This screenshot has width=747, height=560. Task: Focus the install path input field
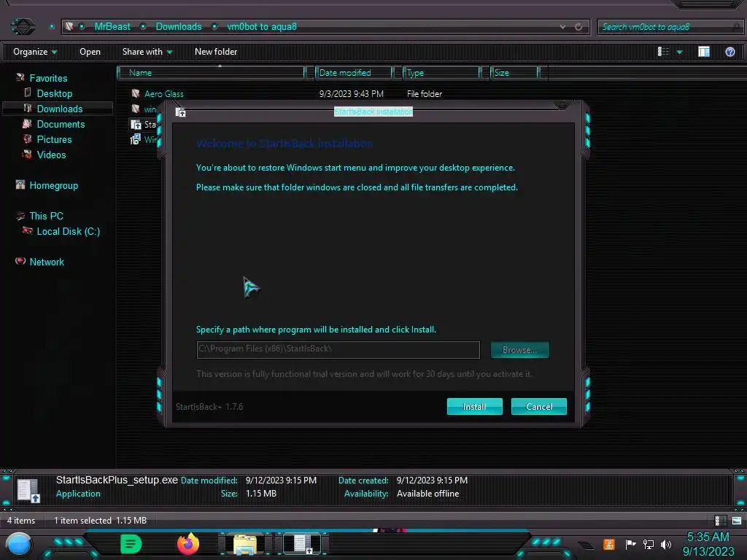338,349
